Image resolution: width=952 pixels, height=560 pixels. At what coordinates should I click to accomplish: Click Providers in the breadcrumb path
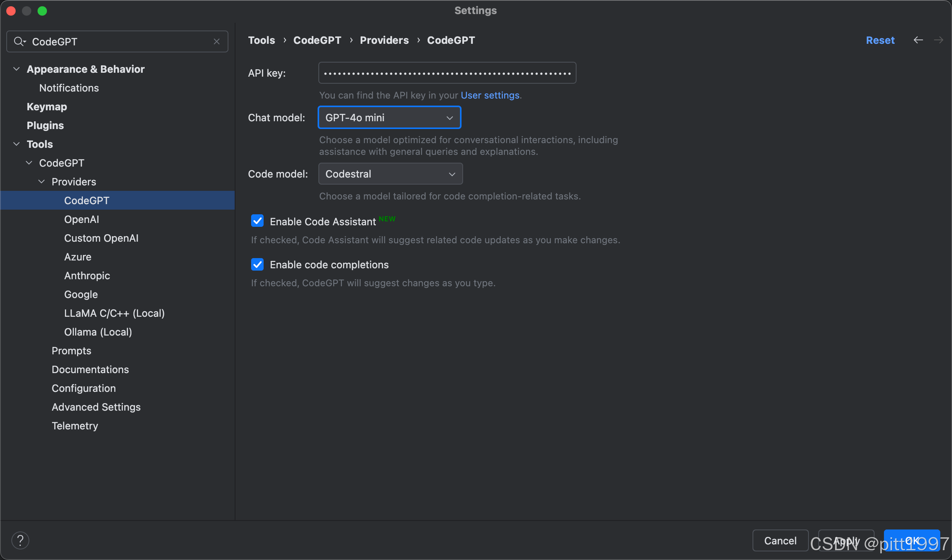384,40
